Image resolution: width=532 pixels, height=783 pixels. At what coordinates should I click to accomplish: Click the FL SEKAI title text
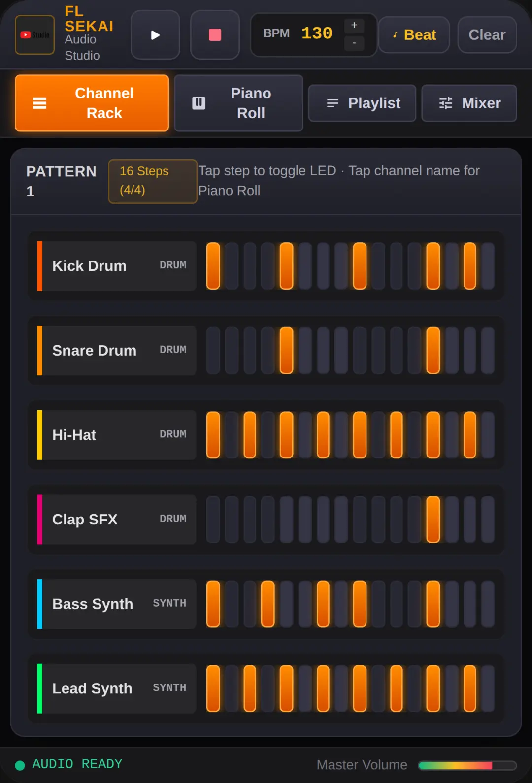[x=89, y=19]
